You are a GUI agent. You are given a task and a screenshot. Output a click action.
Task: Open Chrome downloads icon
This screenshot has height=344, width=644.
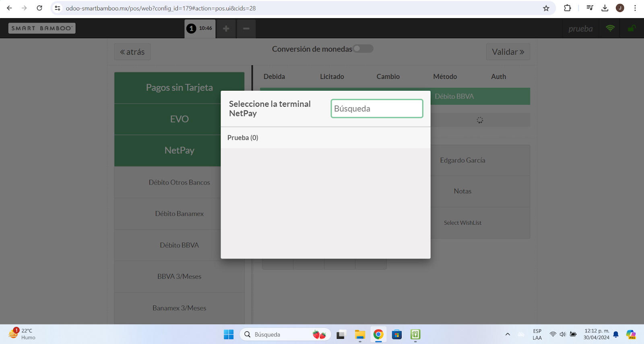pos(605,8)
